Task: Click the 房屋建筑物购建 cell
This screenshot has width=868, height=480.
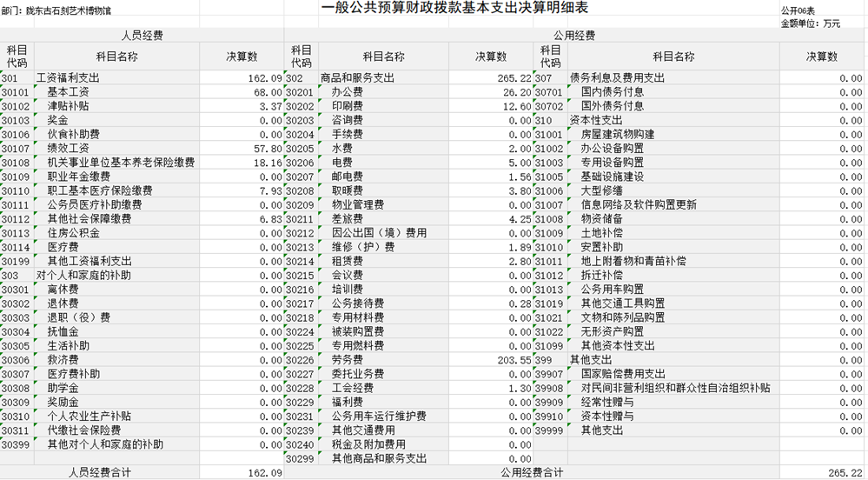Action: coord(673,135)
